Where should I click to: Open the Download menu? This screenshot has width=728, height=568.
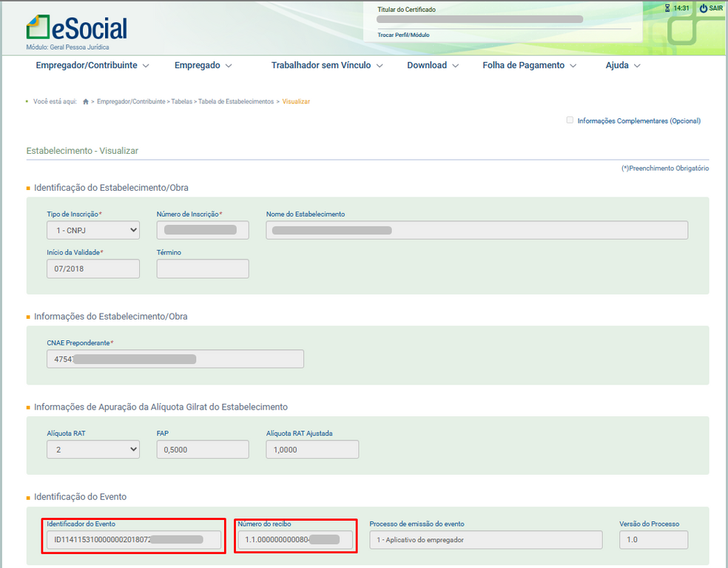433,65
